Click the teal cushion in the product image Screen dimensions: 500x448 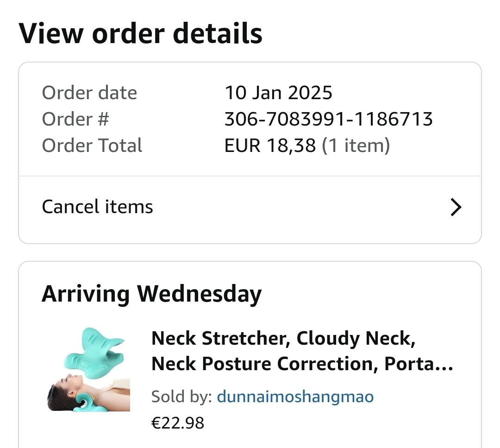click(x=95, y=350)
